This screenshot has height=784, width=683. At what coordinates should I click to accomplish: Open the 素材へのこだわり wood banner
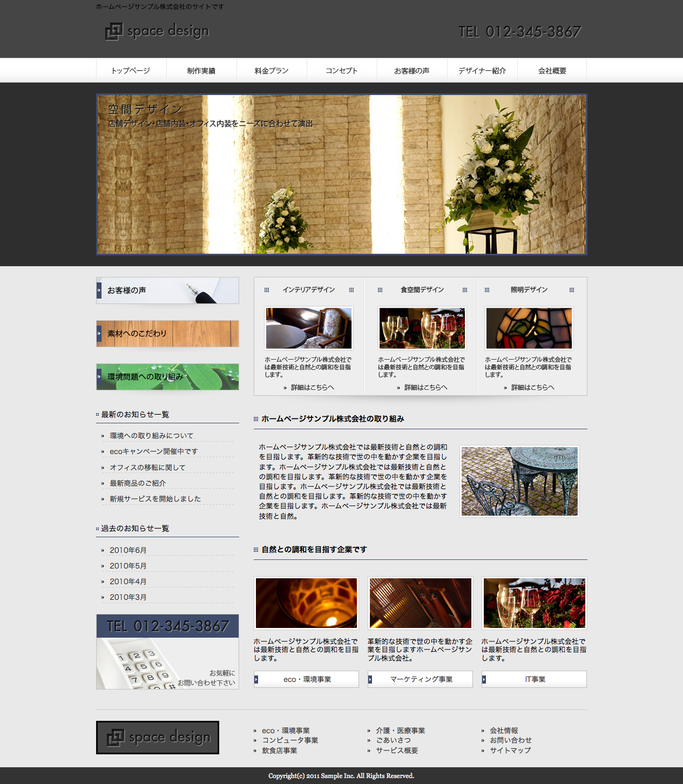(167, 334)
